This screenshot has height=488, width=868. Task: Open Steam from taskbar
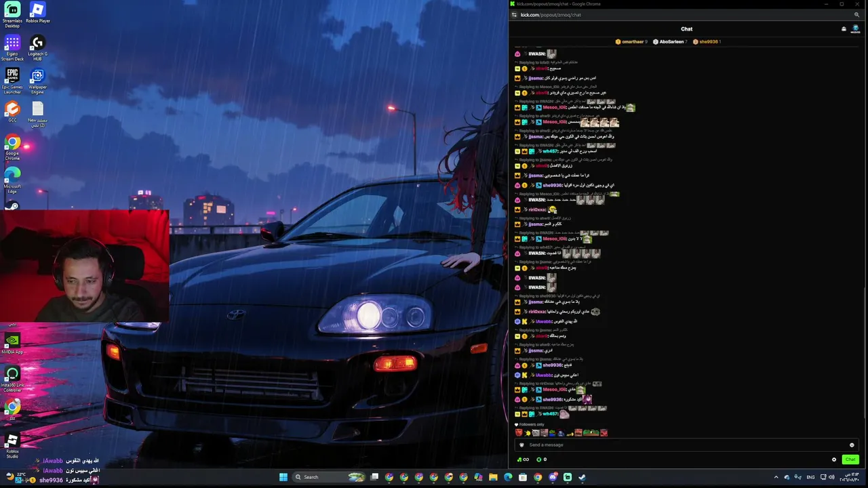click(x=583, y=477)
